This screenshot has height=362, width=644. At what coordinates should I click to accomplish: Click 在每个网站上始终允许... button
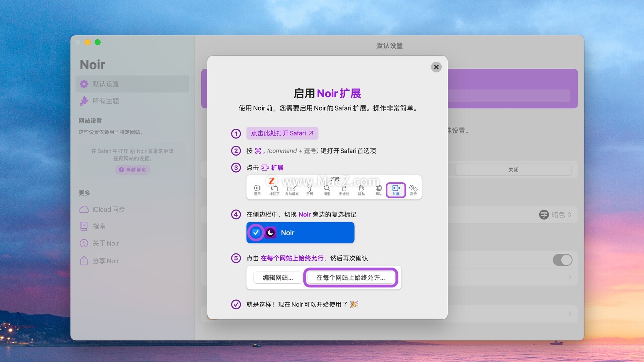tap(351, 278)
